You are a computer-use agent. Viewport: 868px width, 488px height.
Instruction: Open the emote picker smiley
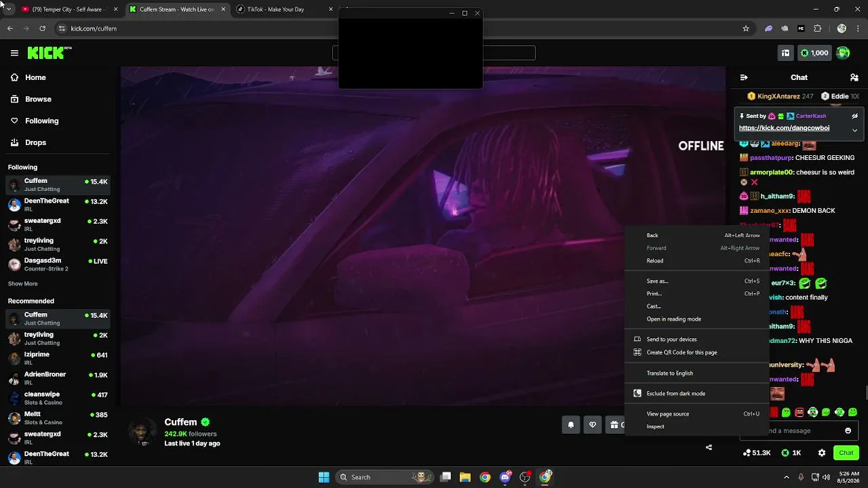pyautogui.click(x=848, y=430)
